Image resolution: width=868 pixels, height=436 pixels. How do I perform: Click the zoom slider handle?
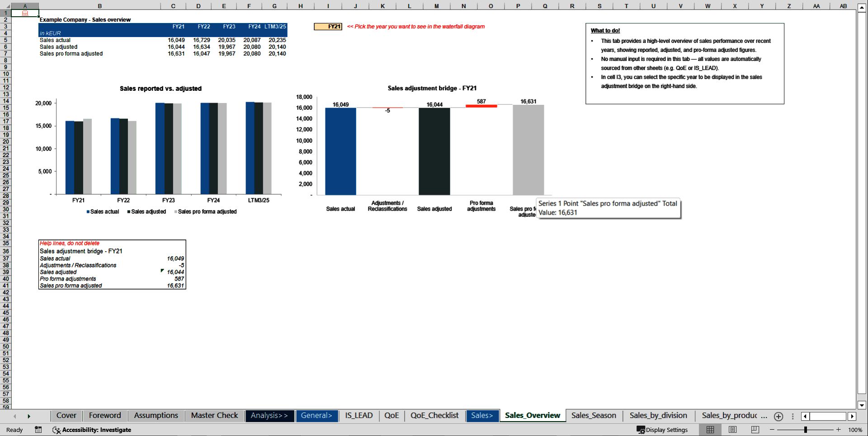coord(805,430)
